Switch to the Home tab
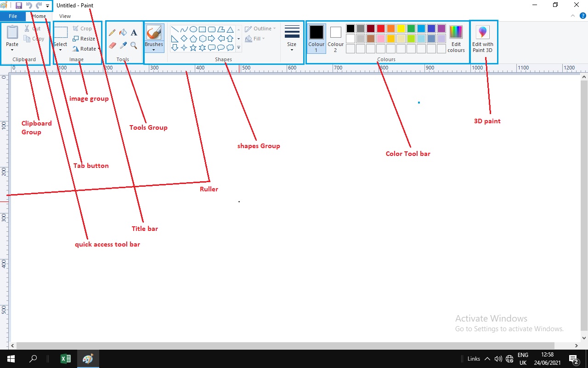Image resolution: width=588 pixels, height=368 pixels. coord(39,16)
